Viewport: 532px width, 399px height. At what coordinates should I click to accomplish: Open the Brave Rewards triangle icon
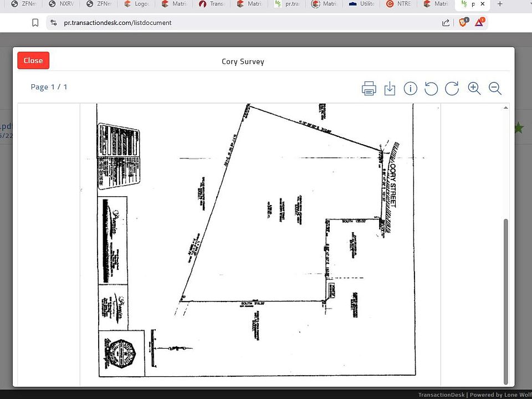(x=479, y=23)
